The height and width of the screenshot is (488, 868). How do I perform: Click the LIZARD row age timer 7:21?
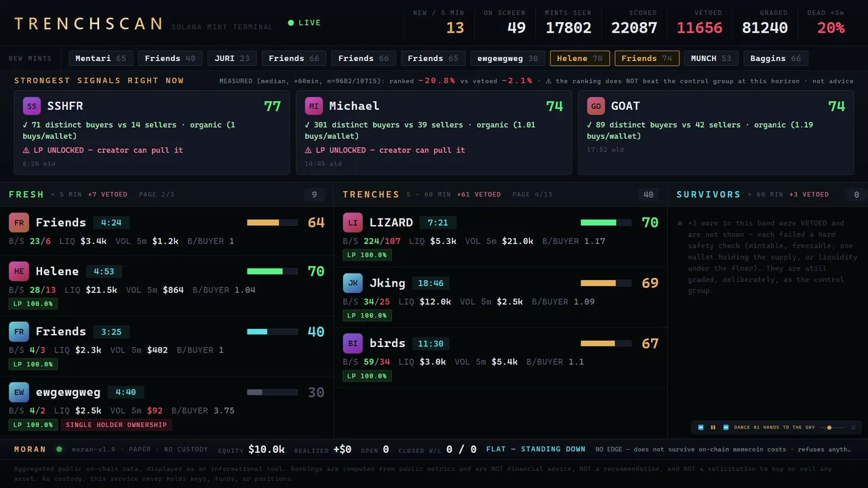(437, 222)
